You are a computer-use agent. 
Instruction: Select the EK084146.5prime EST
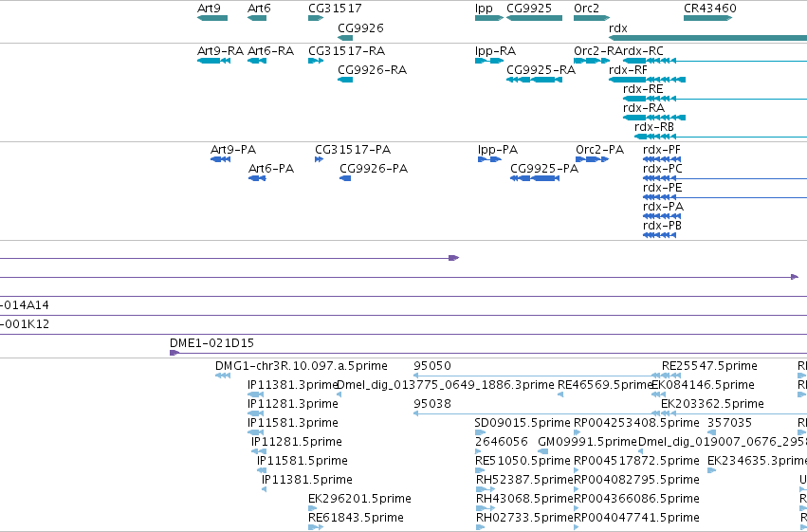(x=658, y=394)
